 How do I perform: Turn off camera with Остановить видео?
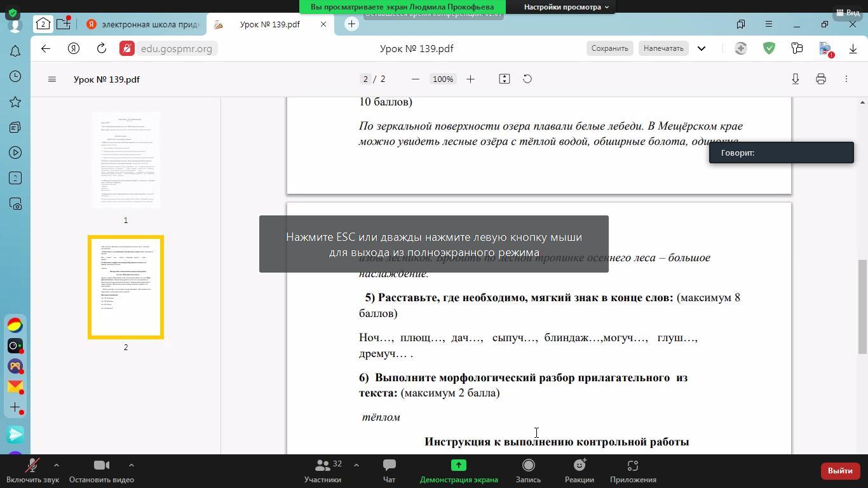(102, 471)
